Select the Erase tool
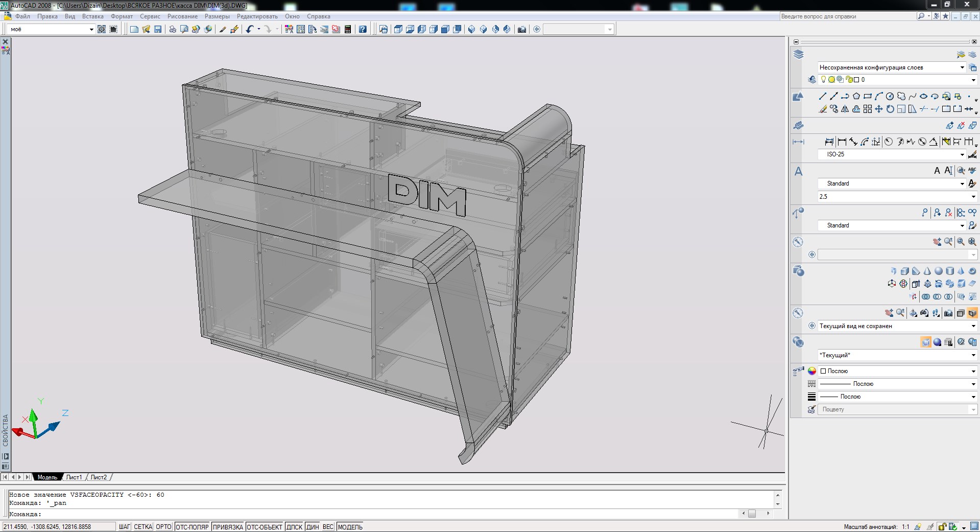The width and height of the screenshot is (980, 532). coord(822,109)
